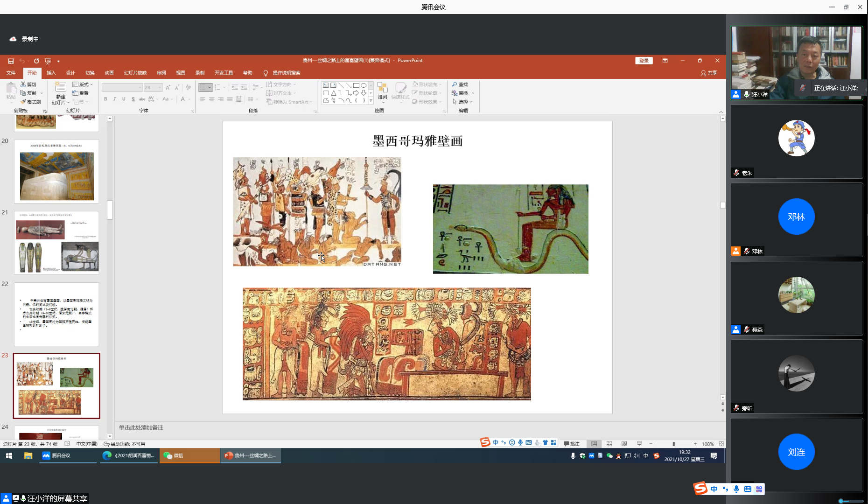Viewport: 868px width, 504px height.
Task: Click the zoom slider handle
Action: [673, 444]
